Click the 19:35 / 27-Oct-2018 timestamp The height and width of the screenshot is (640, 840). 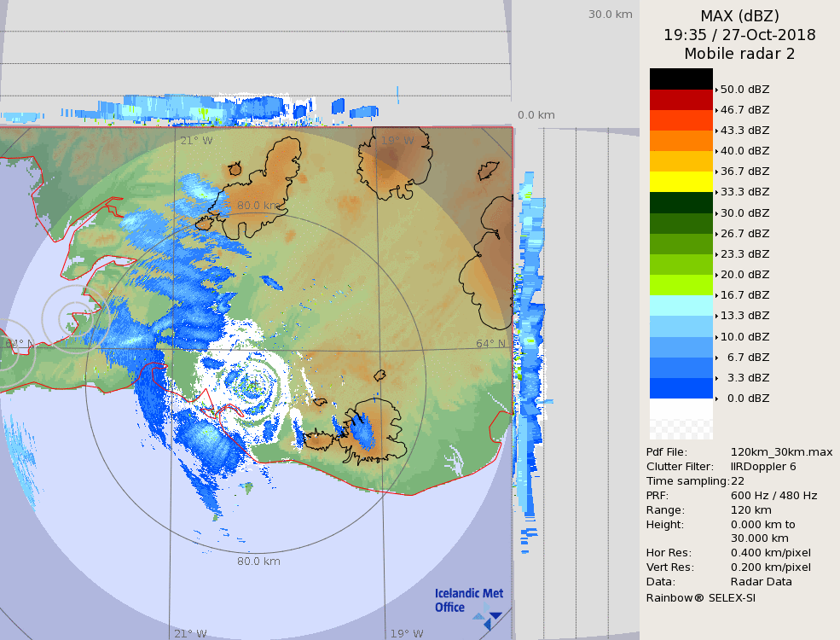739,35
